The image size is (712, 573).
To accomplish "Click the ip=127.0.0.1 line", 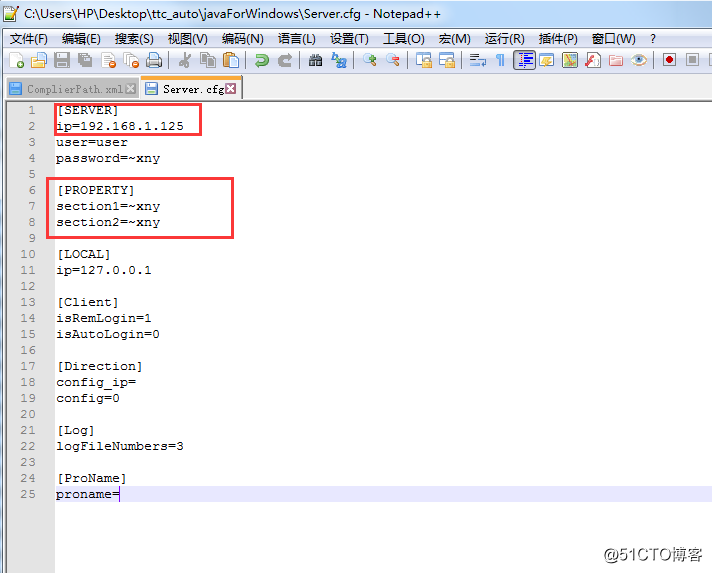I will (104, 270).
